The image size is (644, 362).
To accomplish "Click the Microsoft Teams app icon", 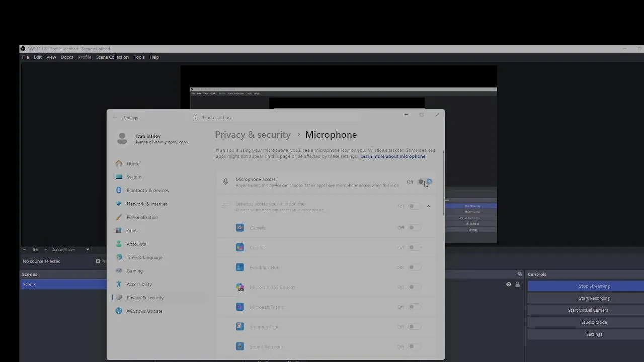I will (x=240, y=307).
